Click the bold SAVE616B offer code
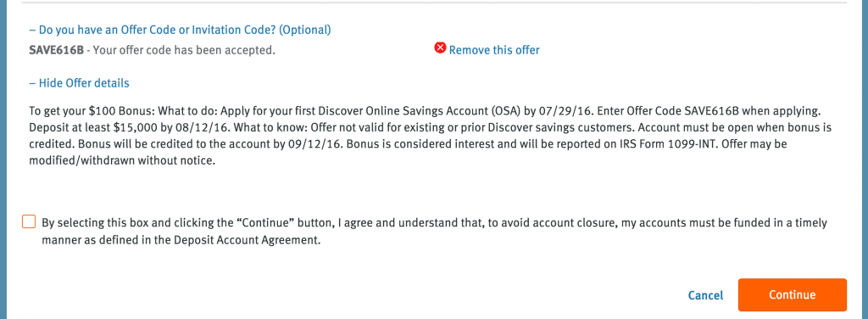Screen dimensions: 868x319 point(56,50)
